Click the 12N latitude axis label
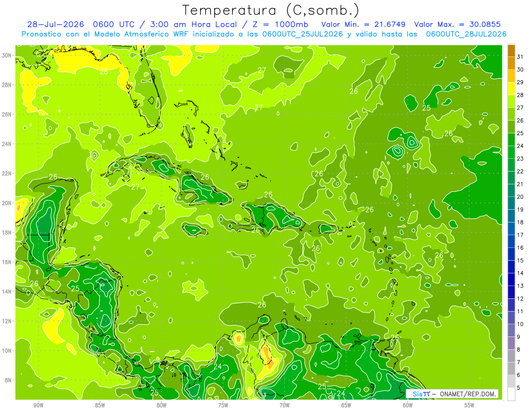532x411 pixels. (8, 321)
